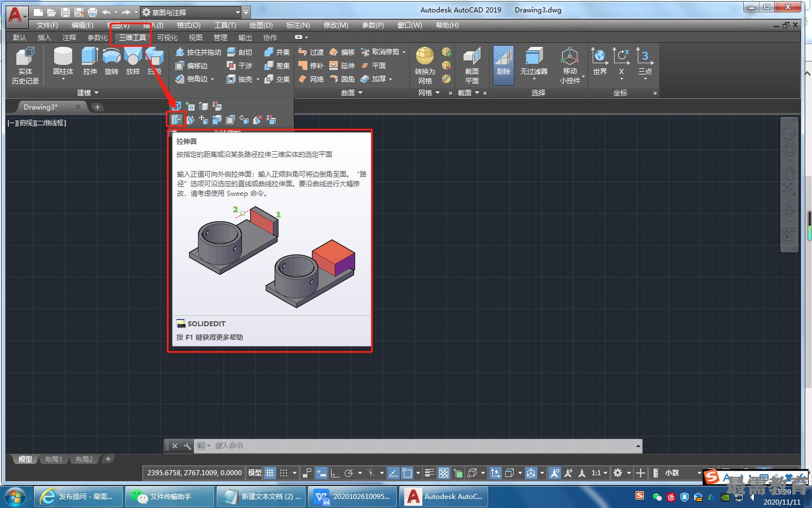Click the Interfere (干涉) tool
The width and height of the screenshot is (812, 508).
coord(240,65)
